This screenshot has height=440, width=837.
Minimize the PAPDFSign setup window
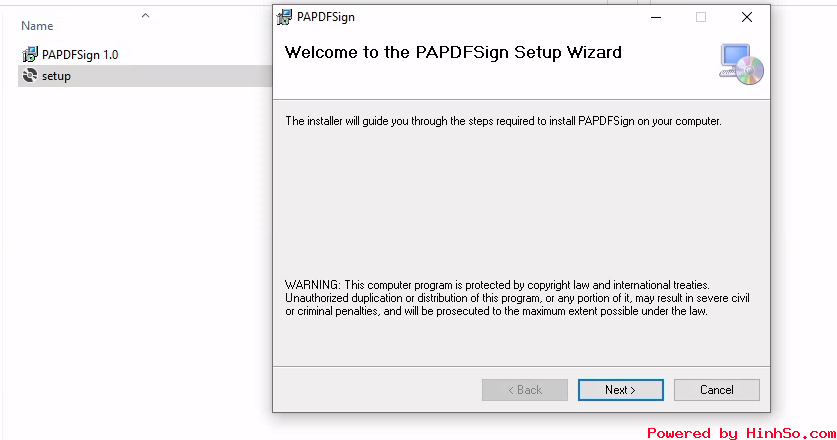[656, 17]
